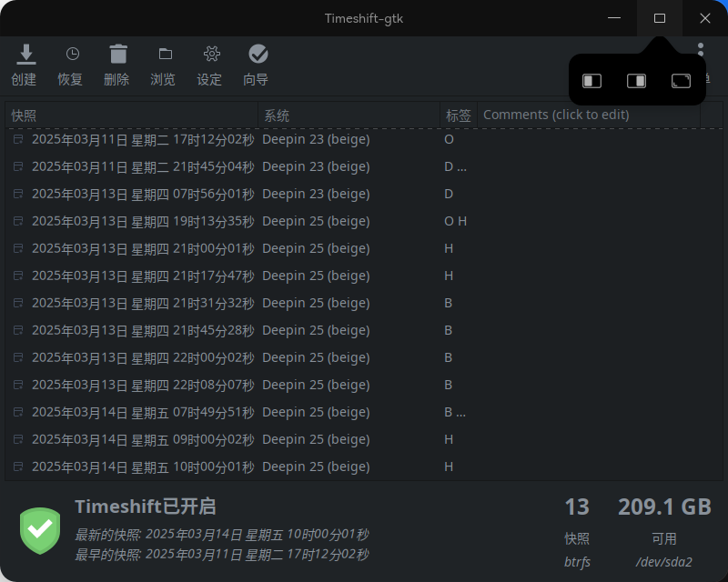Select snapshot dated 03月13日 22时00分02秒
The height and width of the screenshot is (582, 728).
[143, 357]
